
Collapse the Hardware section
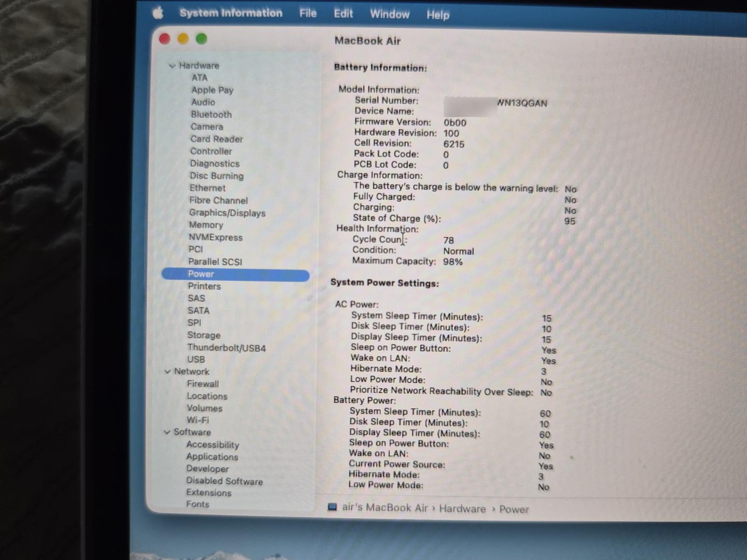click(x=172, y=66)
